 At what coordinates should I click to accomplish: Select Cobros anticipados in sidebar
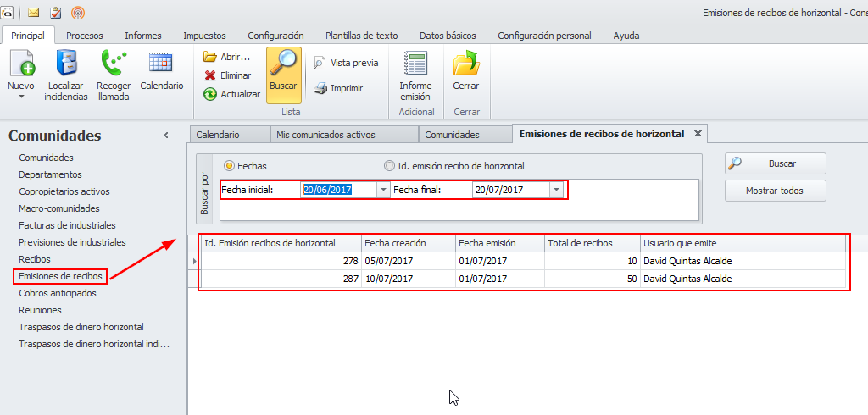57,293
